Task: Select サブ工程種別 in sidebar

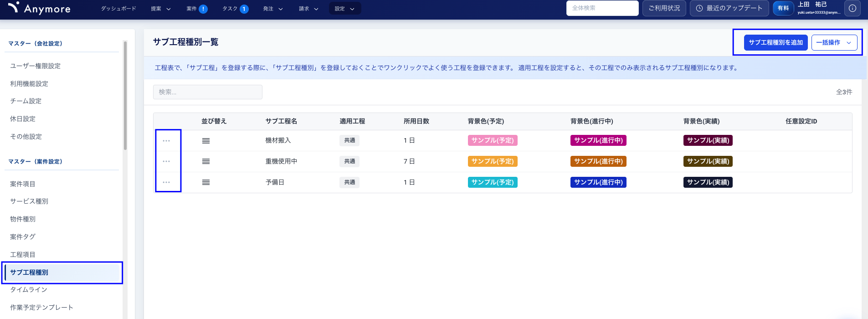Action: coord(62,273)
